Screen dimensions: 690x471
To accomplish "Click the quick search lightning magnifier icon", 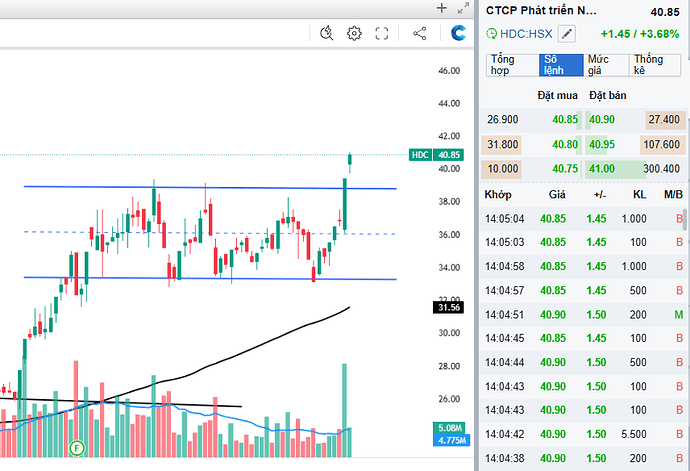I will [x=327, y=33].
